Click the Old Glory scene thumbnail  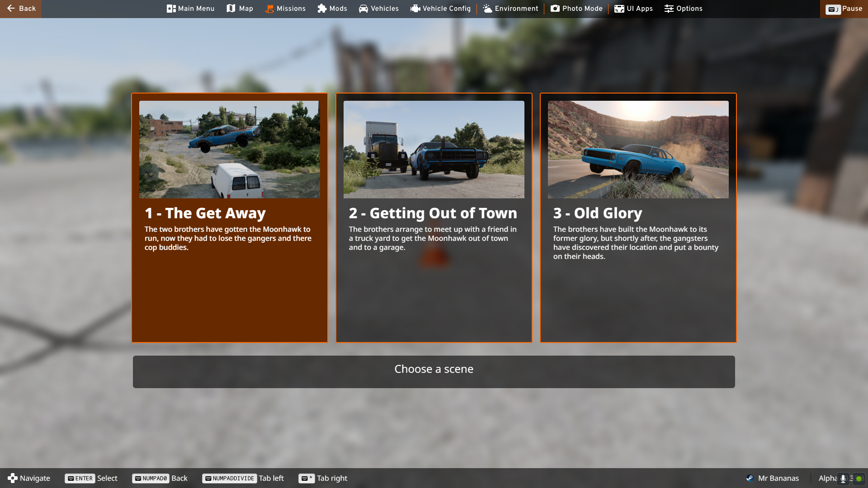tap(638, 150)
